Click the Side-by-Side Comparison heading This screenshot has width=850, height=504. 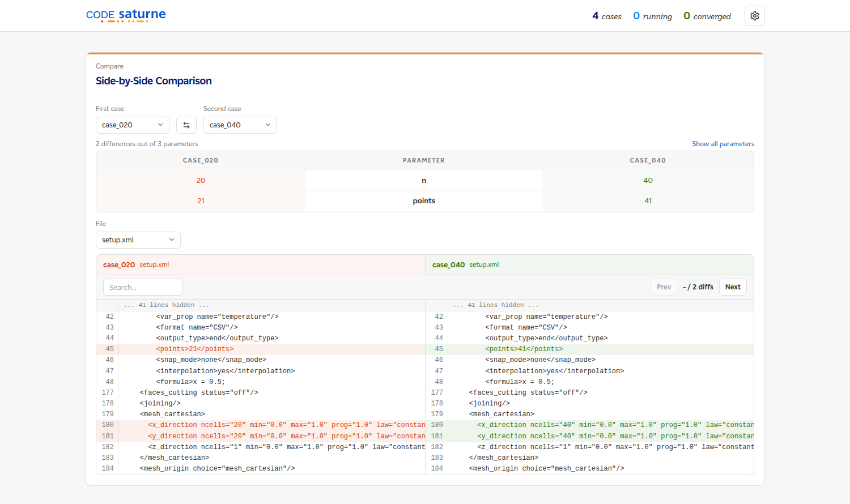point(154,81)
